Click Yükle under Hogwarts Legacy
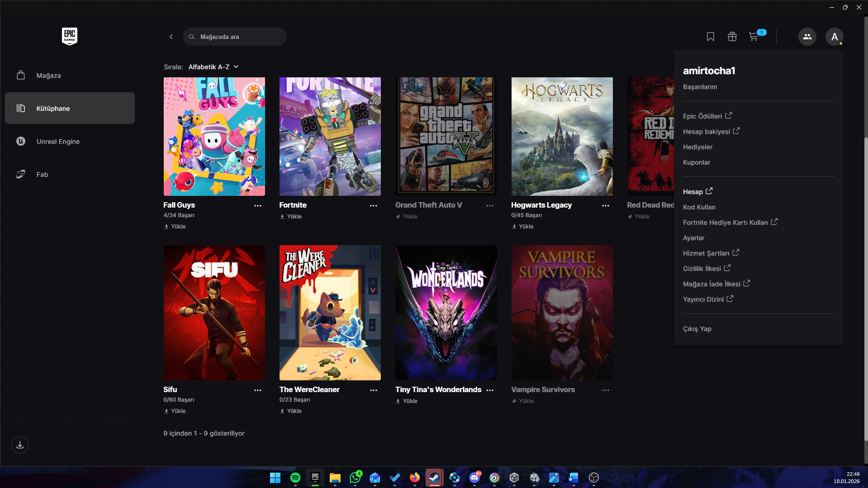868x488 pixels. pyautogui.click(x=523, y=227)
